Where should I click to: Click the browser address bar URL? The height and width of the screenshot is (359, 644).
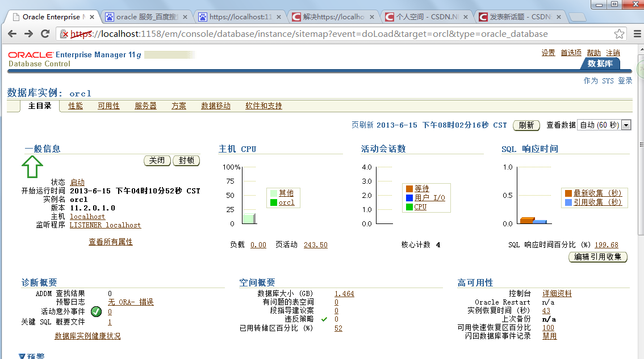coord(310,33)
